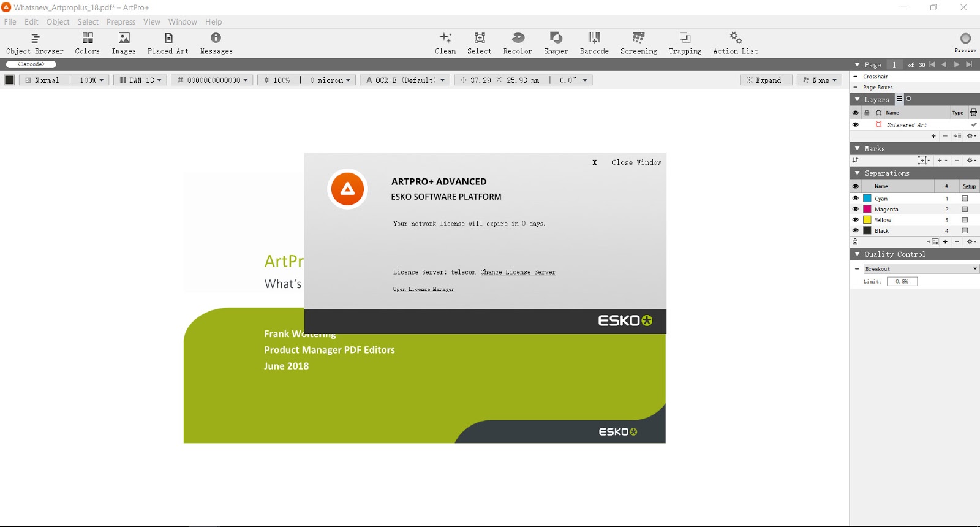Screen dimensions: 980x527
Task: Open the Help menu
Action: pyautogui.click(x=214, y=21)
